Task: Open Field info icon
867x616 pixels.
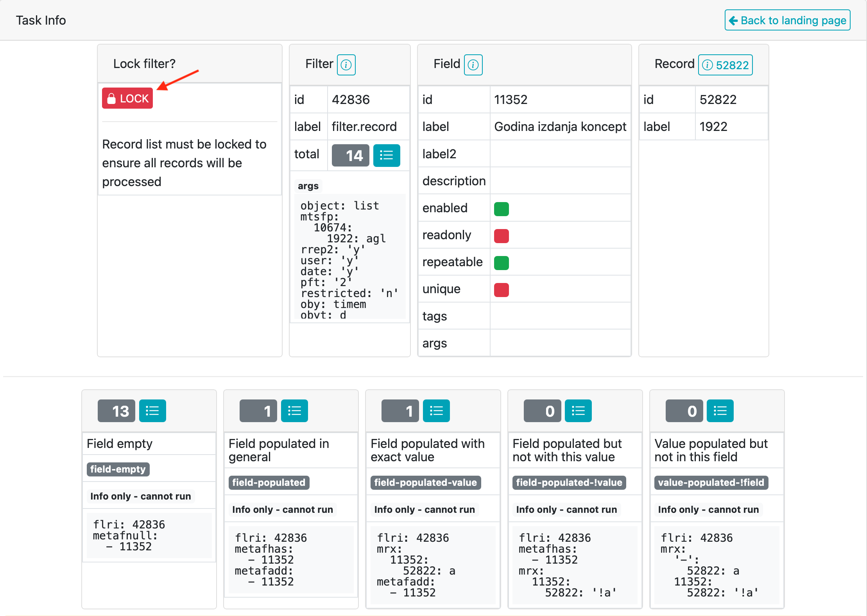Action: [x=473, y=64]
